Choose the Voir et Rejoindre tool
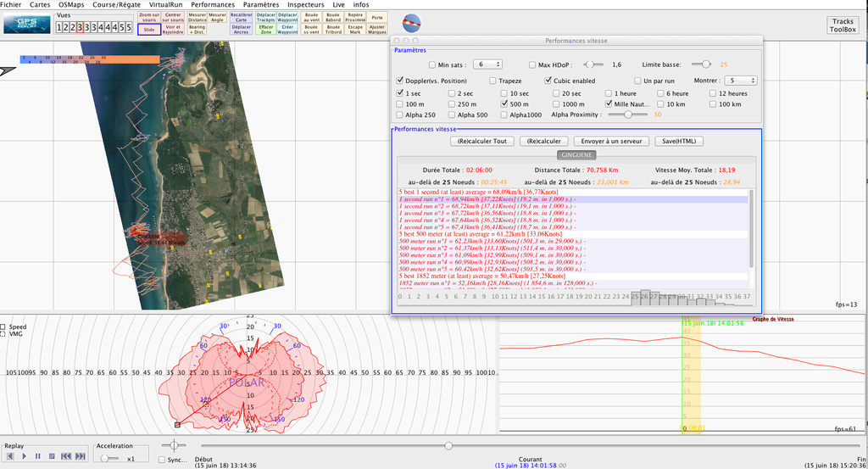This screenshot has height=469, width=868. [173, 30]
